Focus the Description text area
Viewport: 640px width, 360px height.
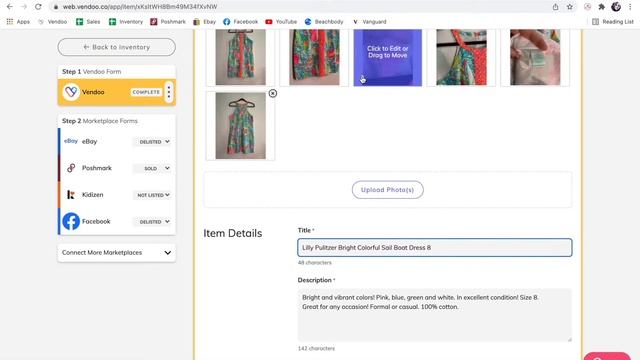pyautogui.click(x=435, y=315)
